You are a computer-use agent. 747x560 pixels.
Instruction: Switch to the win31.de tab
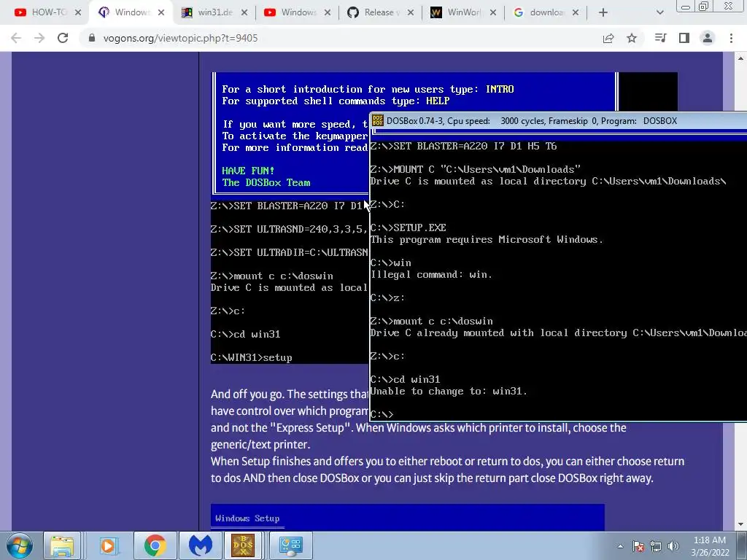(207, 12)
